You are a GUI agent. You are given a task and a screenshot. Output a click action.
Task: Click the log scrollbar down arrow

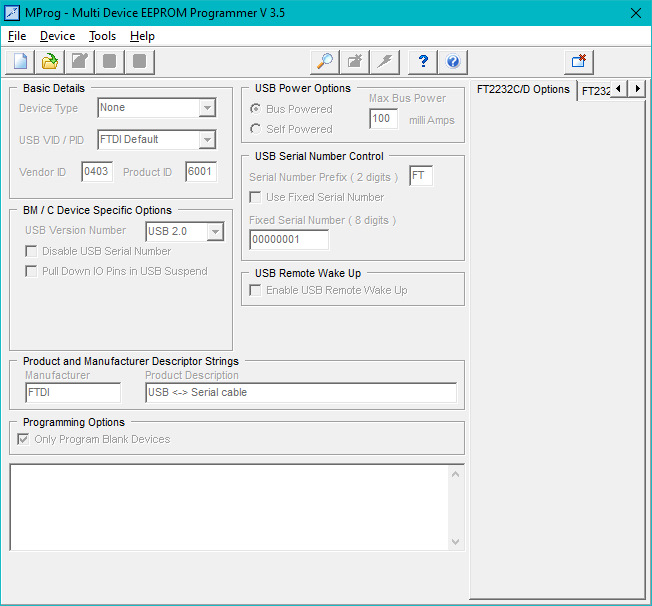[x=455, y=542]
